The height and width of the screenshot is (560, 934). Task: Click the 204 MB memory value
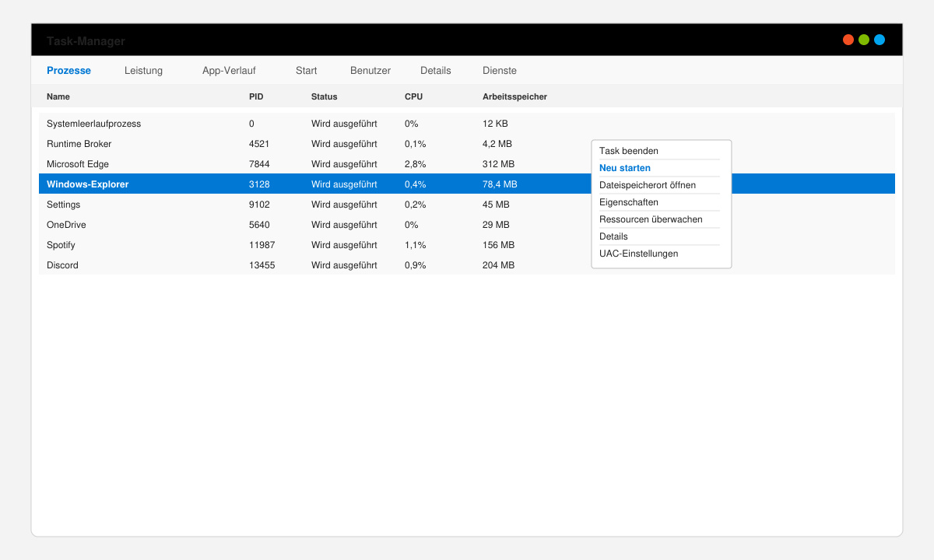[498, 265]
